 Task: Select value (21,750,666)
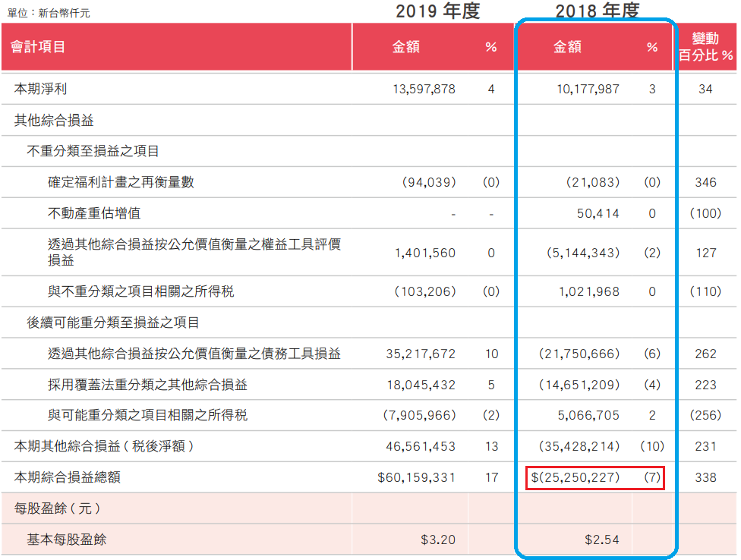point(579,354)
